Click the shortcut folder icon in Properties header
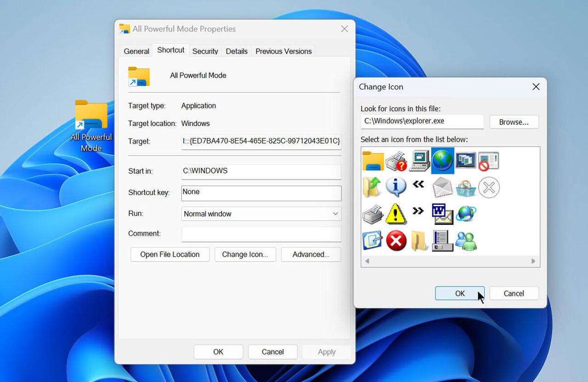Viewport: 588px width, 382px height. coord(139,77)
